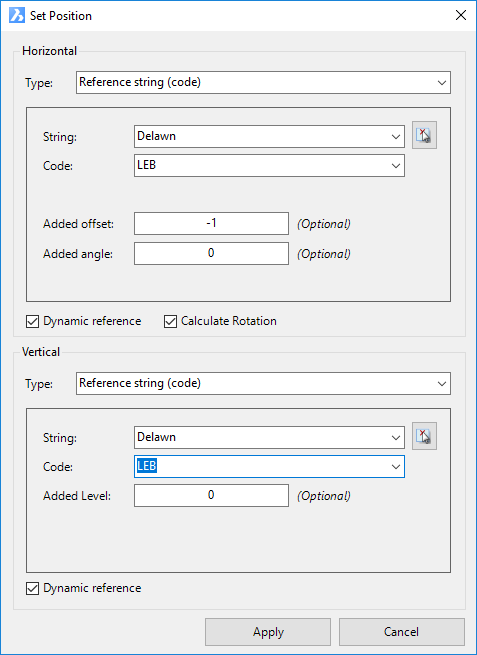Screen dimensions: 477x655
Task: Click the pick string icon in Horizontal section
Action: point(424,135)
